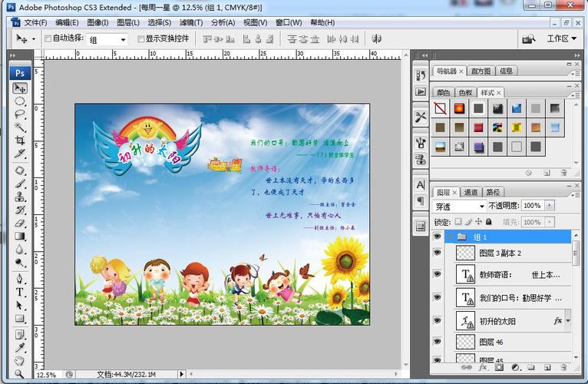Viewport: 588px width, 384px height.
Task: Expand the 组 1 group triangle
Action: point(451,237)
